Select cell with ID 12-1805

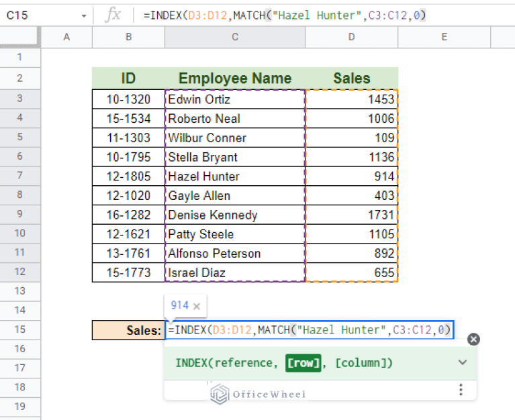(x=128, y=176)
